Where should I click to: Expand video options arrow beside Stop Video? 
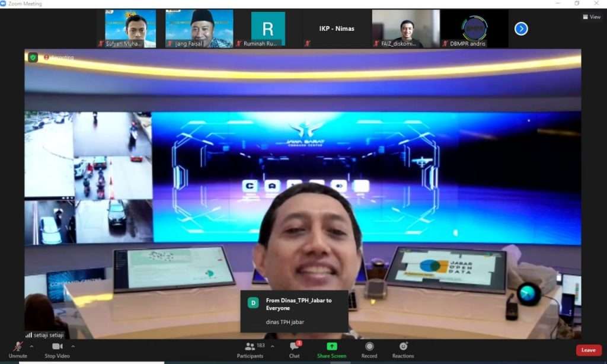(73, 346)
